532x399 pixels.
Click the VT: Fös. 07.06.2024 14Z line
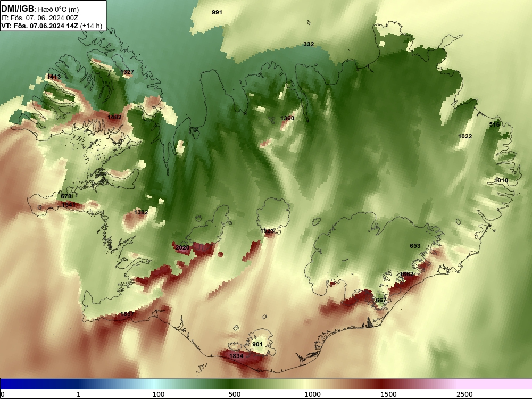pyautogui.click(x=39, y=26)
